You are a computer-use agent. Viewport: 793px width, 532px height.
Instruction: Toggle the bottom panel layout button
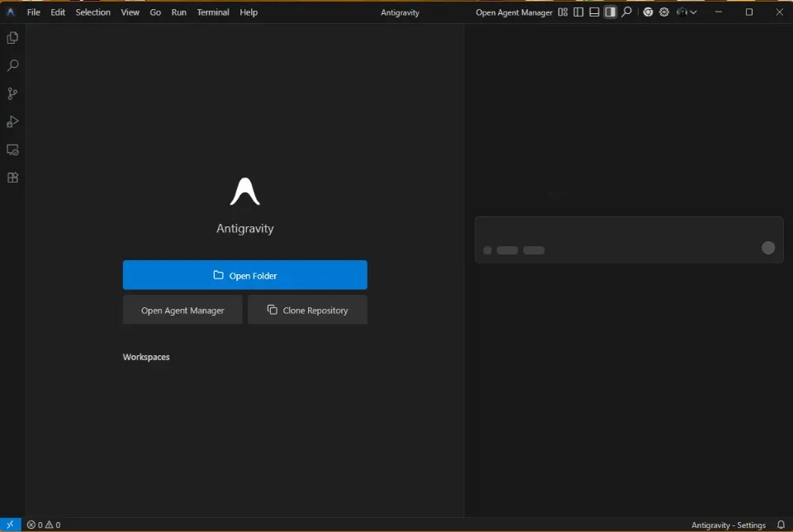point(594,12)
